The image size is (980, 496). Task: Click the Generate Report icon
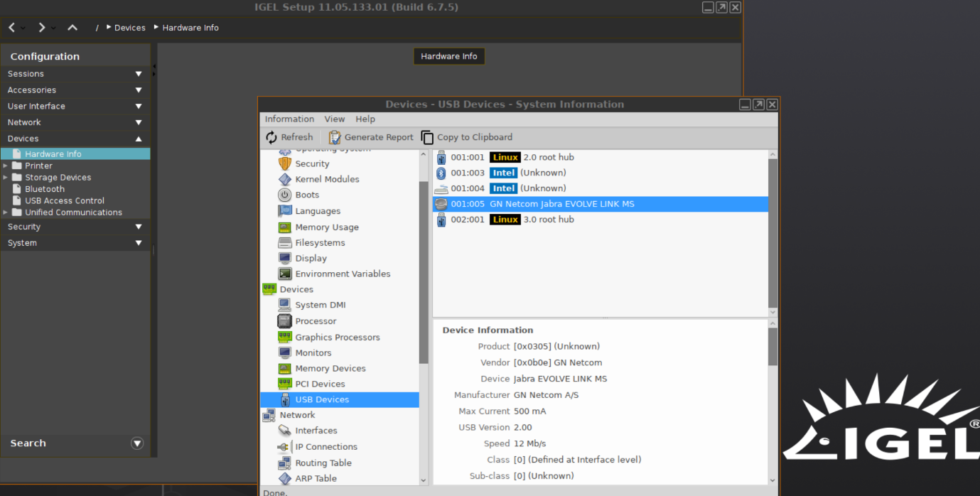(334, 137)
